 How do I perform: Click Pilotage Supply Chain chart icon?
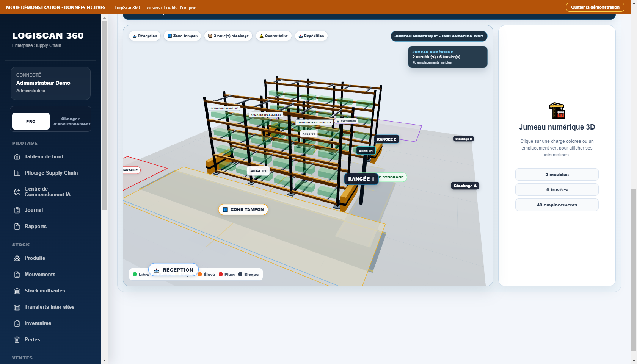click(x=17, y=173)
